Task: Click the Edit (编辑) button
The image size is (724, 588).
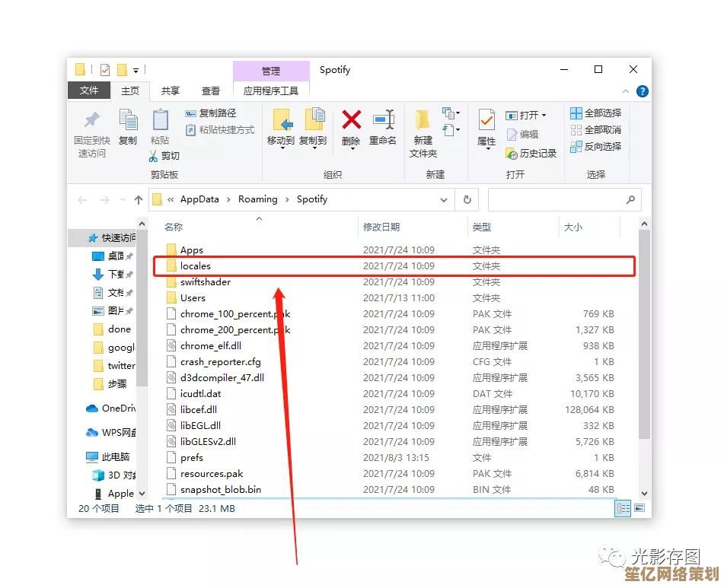Action: [x=522, y=134]
